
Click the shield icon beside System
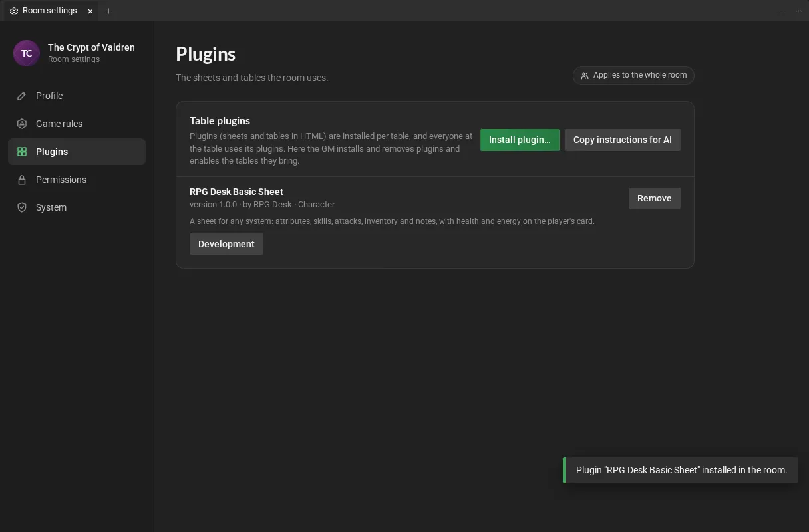coord(22,207)
